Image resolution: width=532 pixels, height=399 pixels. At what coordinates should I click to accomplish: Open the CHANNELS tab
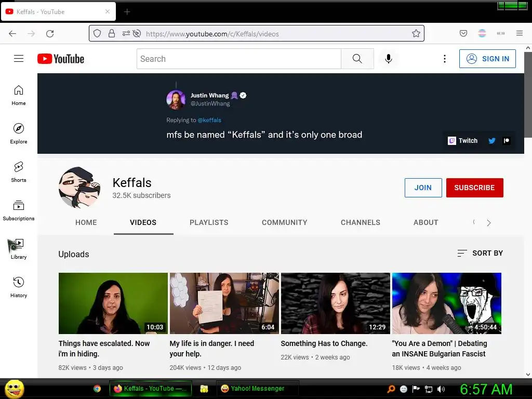(361, 222)
